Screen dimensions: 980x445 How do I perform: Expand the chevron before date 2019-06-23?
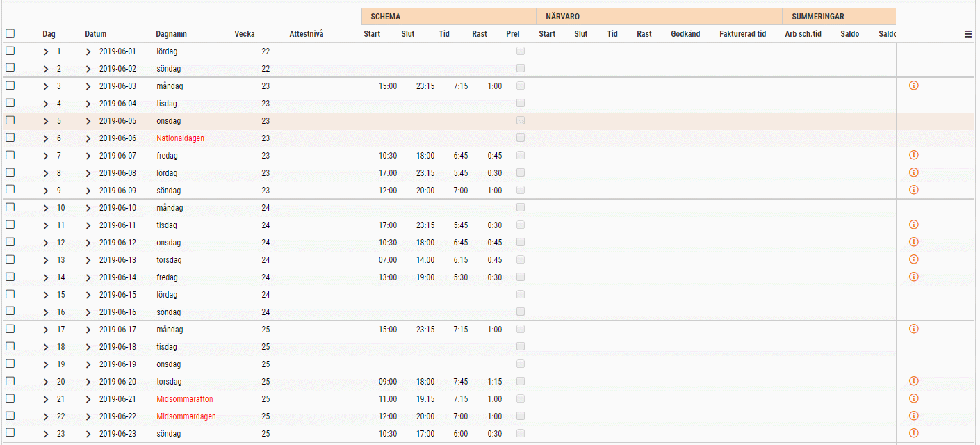tap(88, 434)
